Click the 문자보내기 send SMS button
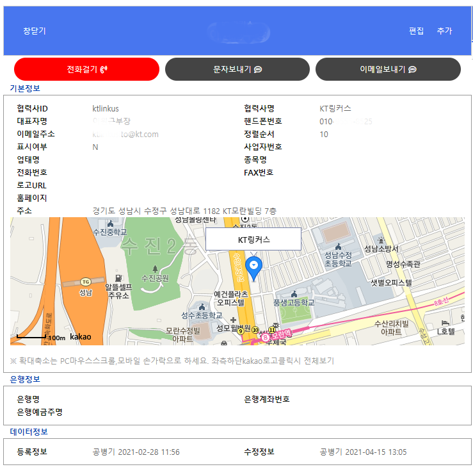The width and height of the screenshot is (473, 476). (237, 69)
